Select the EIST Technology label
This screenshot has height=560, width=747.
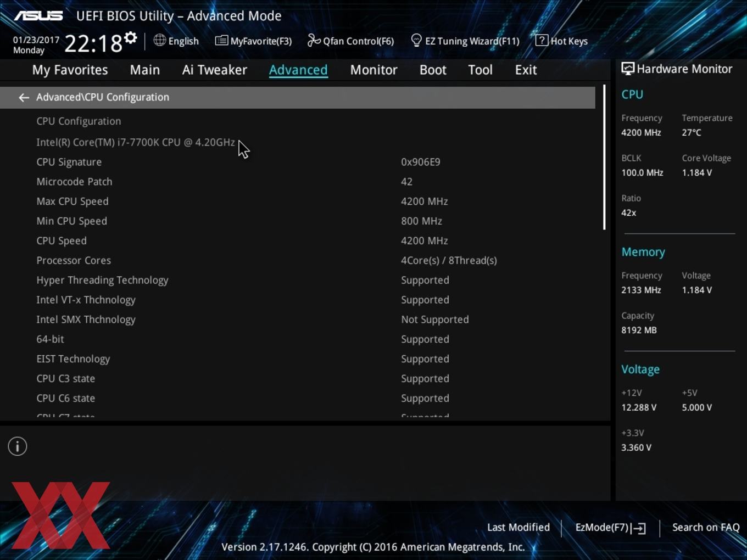pos(73,359)
